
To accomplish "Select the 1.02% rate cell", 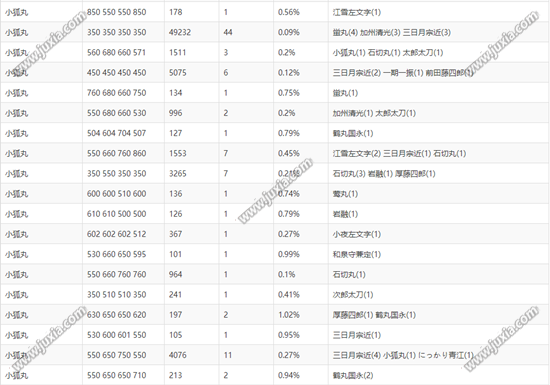I will pyautogui.click(x=289, y=315).
